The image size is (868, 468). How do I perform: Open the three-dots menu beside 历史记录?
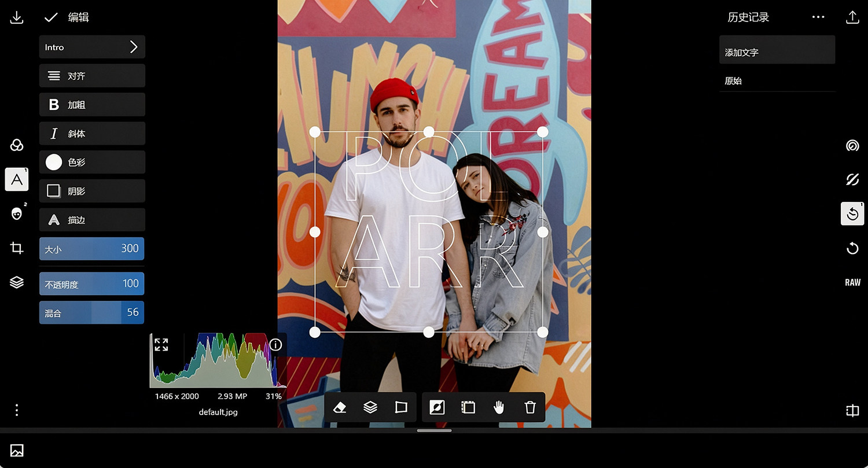pos(818,17)
